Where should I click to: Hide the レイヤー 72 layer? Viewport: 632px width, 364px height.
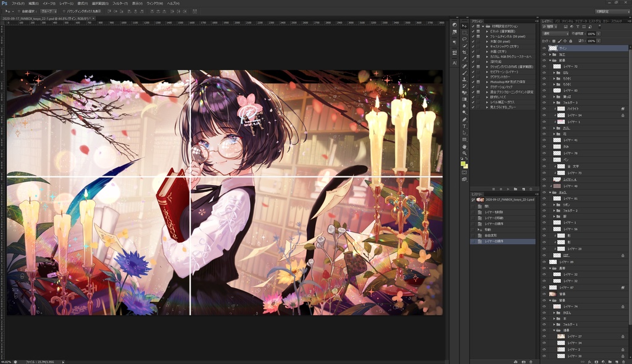[x=544, y=67]
